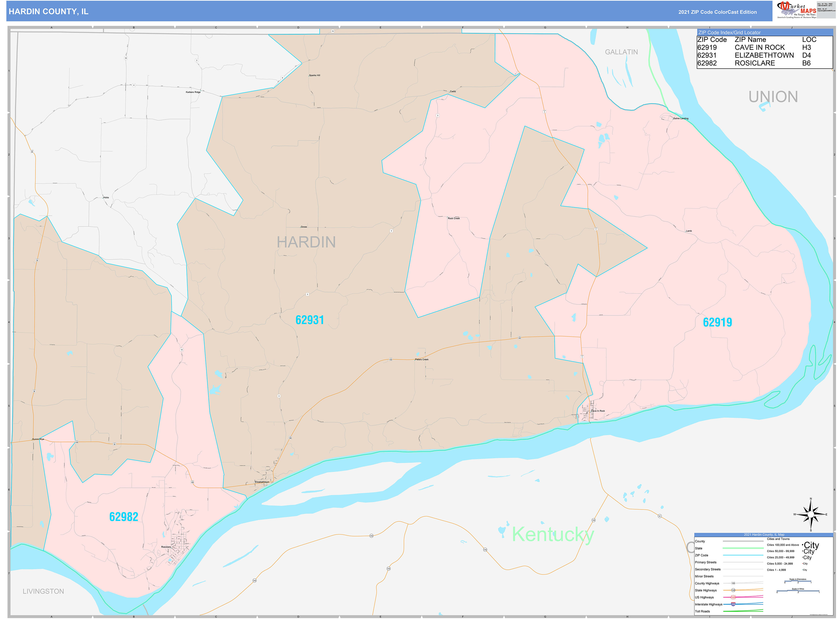840x619 pixels.
Task: Click the compass rose icon
Action: pyautogui.click(x=811, y=514)
